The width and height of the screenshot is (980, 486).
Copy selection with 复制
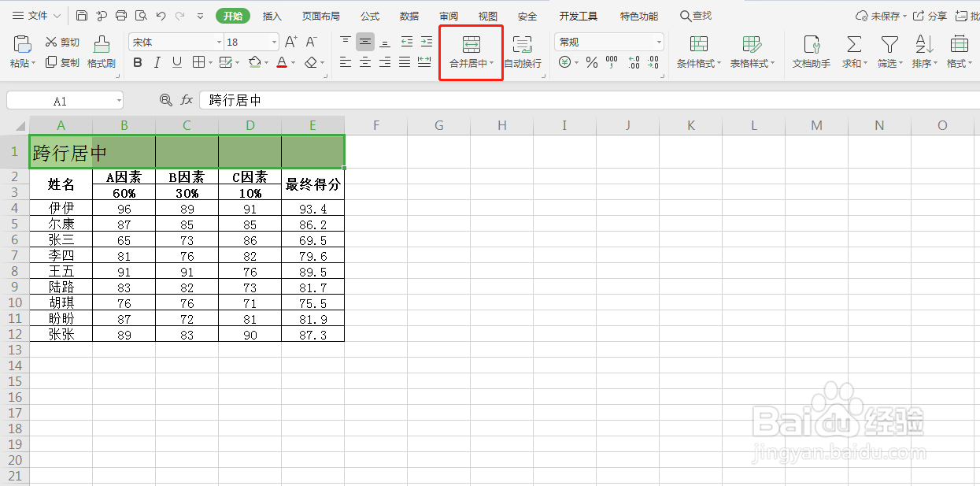coord(62,62)
